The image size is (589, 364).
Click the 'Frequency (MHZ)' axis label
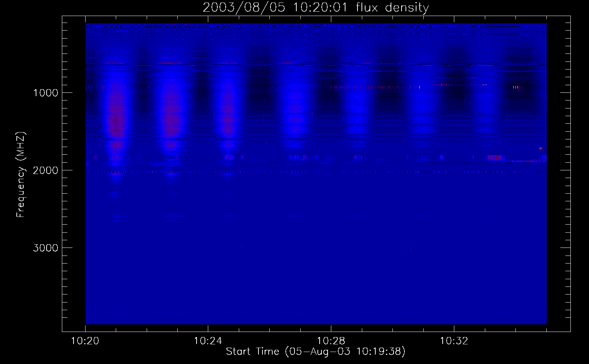(x=21, y=175)
